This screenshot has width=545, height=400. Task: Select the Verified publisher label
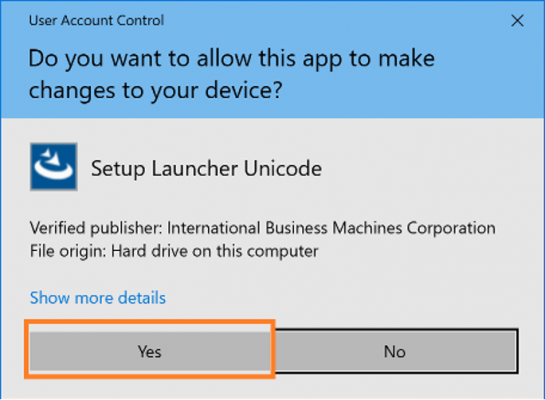(x=96, y=229)
